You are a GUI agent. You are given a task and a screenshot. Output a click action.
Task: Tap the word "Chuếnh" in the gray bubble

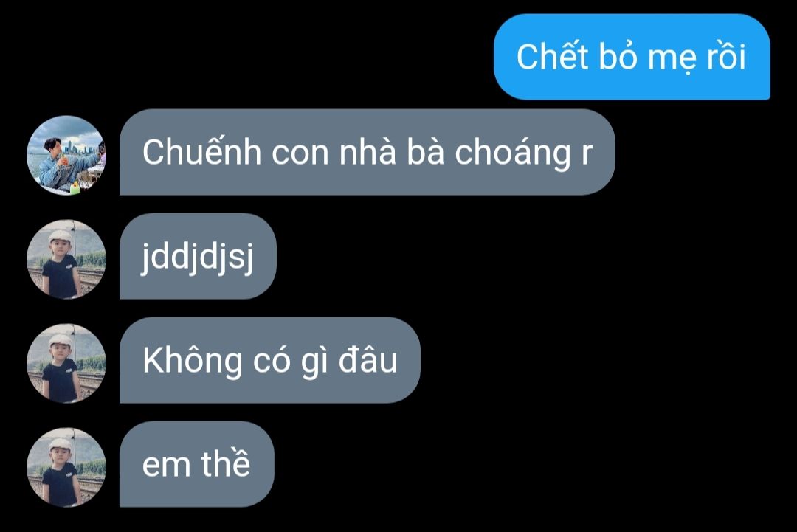[201, 151]
